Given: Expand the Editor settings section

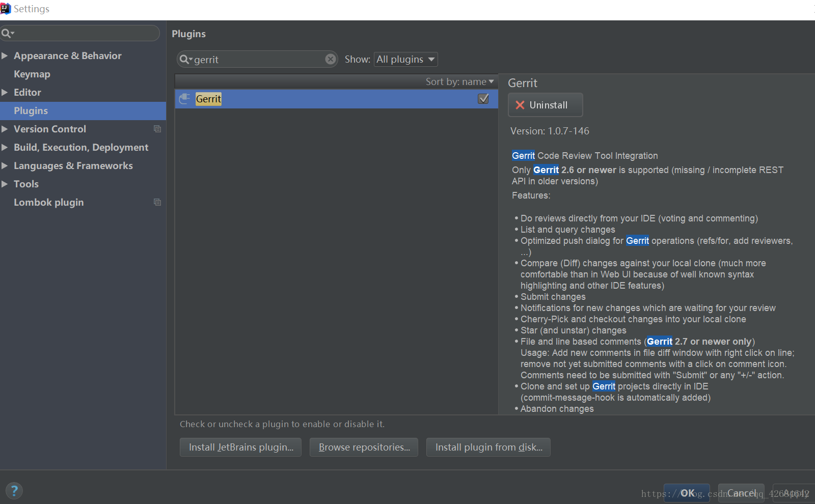Looking at the screenshot, I should (x=5, y=92).
